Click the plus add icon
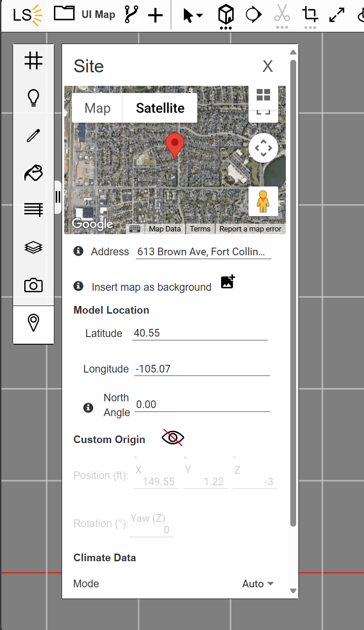Viewport: 364px width, 630px height. 155,16
